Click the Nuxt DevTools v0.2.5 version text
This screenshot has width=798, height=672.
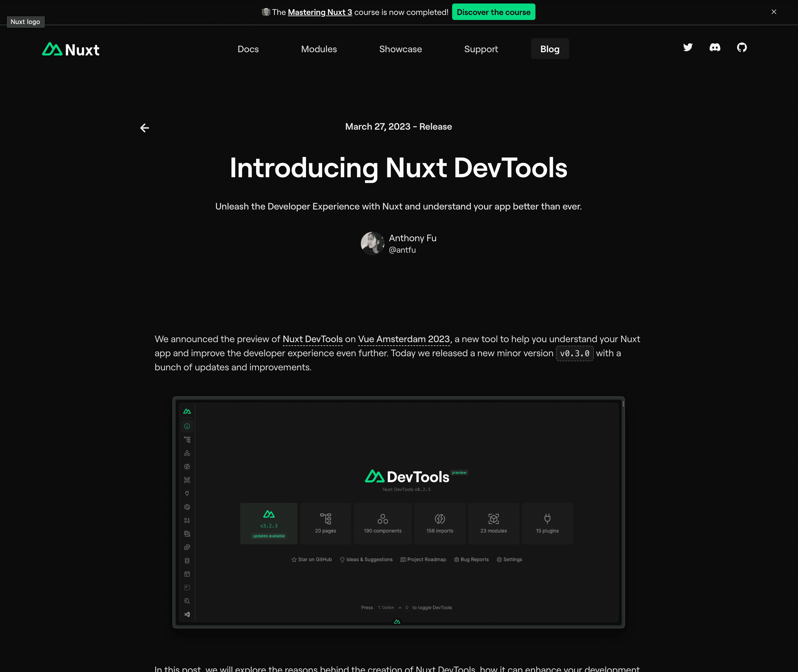406,489
